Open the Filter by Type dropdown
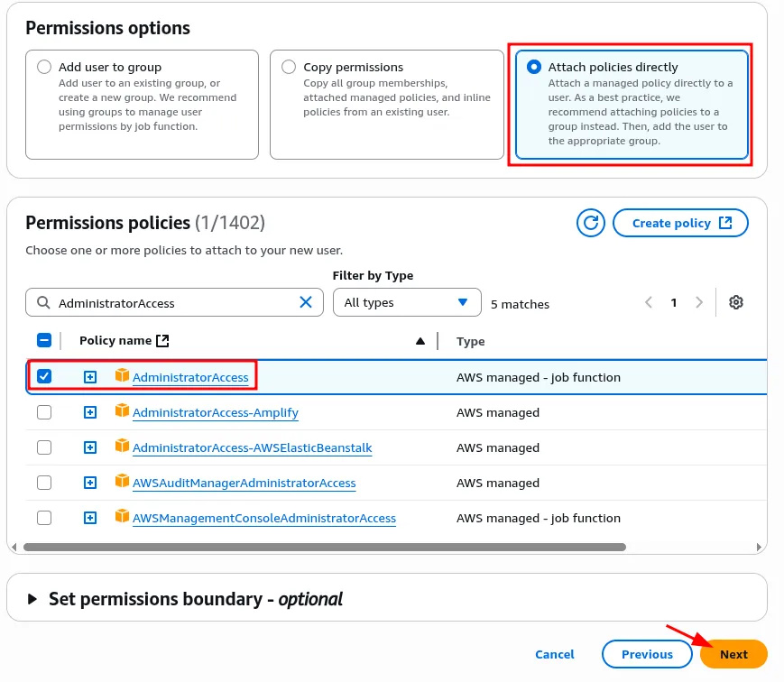Viewport: 784px width, 682px height. 406,302
